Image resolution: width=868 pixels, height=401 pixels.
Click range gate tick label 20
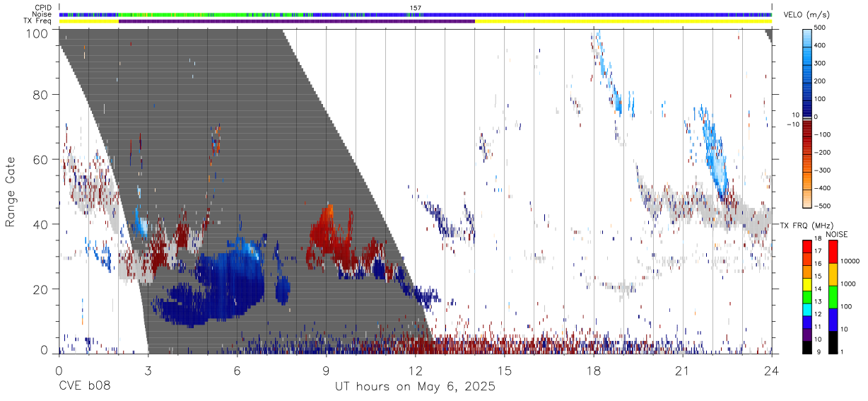[x=42, y=289]
